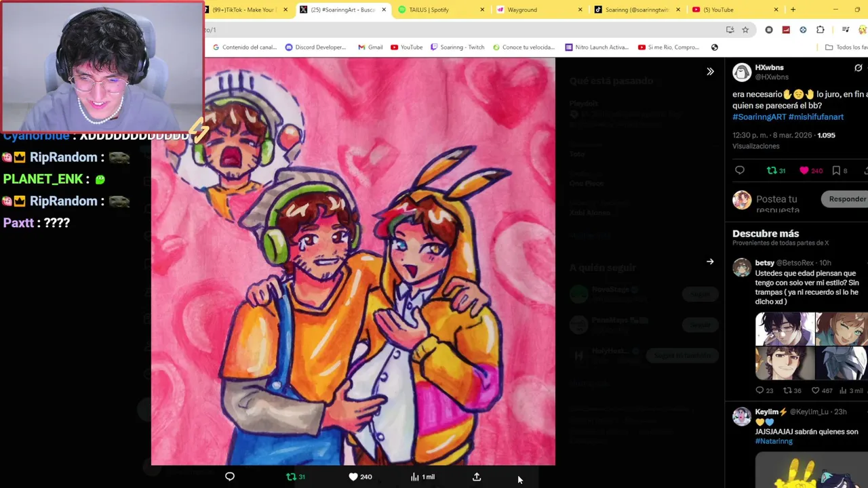The image size is (868, 488).
Task: Reply icon under HXwbns post sidebar
Action: click(x=740, y=171)
